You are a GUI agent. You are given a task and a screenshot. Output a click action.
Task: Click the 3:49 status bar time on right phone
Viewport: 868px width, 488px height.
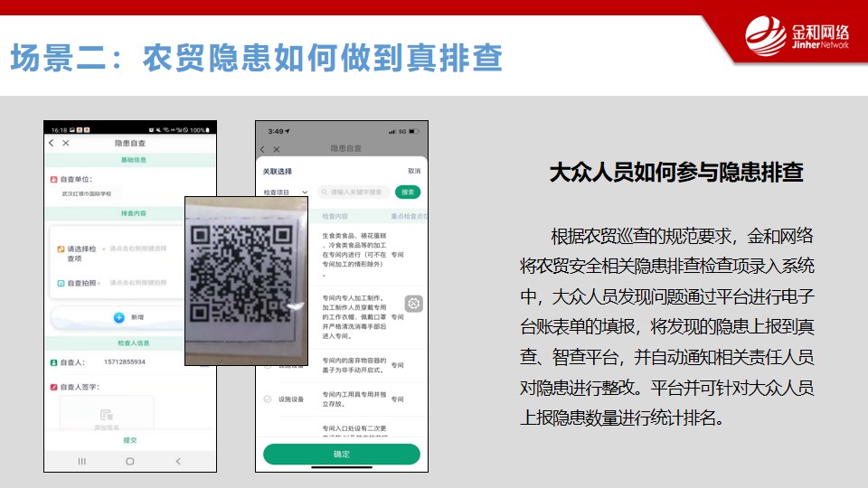(275, 132)
